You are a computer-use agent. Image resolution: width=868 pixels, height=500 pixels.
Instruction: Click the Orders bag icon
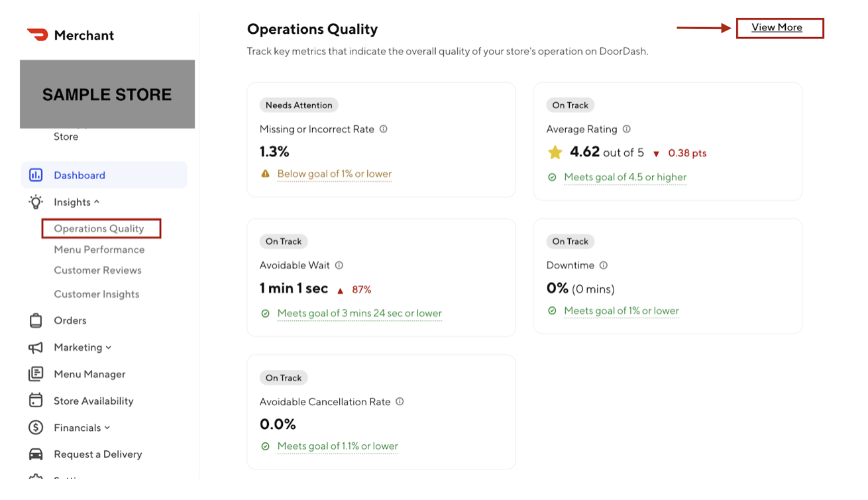coord(36,320)
